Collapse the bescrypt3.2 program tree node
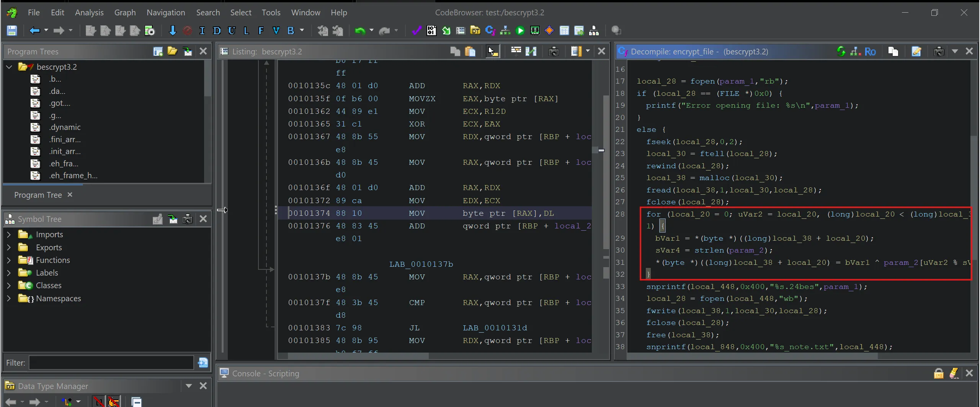 pyautogui.click(x=9, y=67)
